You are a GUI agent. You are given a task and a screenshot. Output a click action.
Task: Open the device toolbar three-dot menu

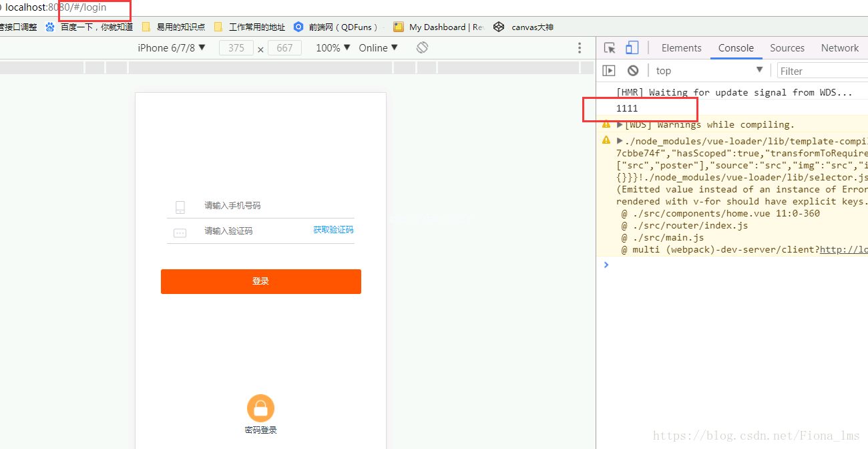click(x=580, y=48)
